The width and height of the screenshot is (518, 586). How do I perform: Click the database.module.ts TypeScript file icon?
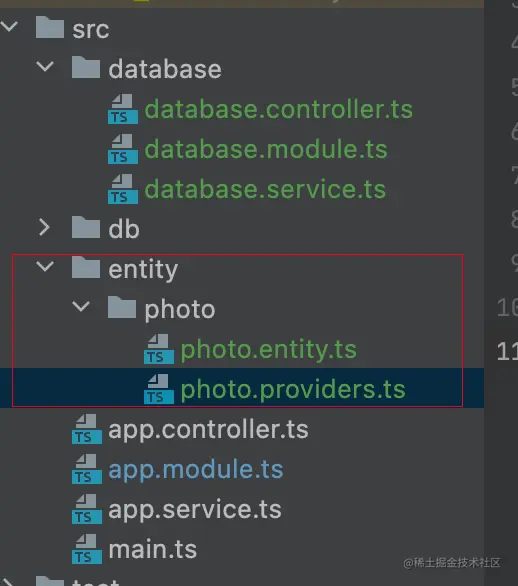point(123,149)
